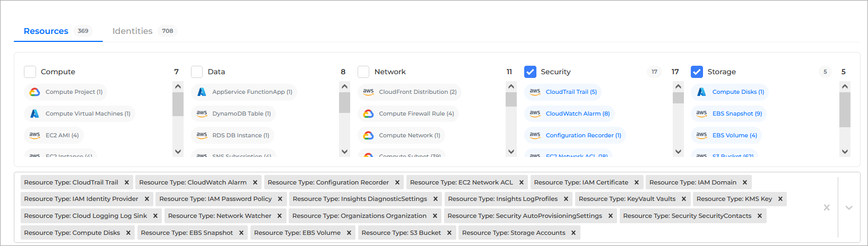Remove the Network Watcher filter tag
This screenshot has width=868, height=246.
(x=280, y=216)
